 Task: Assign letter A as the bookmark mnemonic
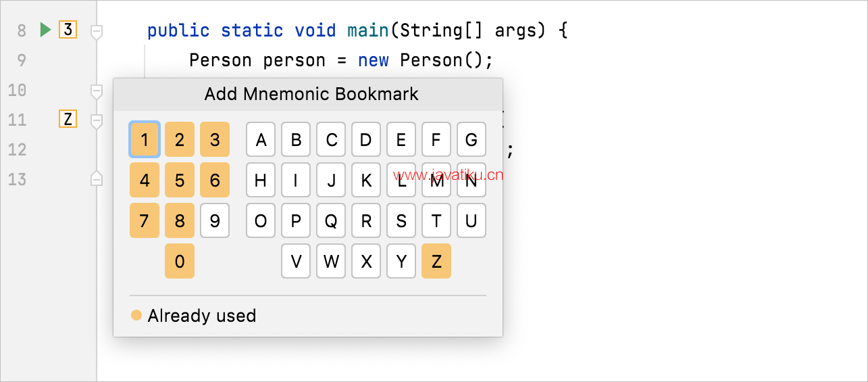(x=261, y=139)
